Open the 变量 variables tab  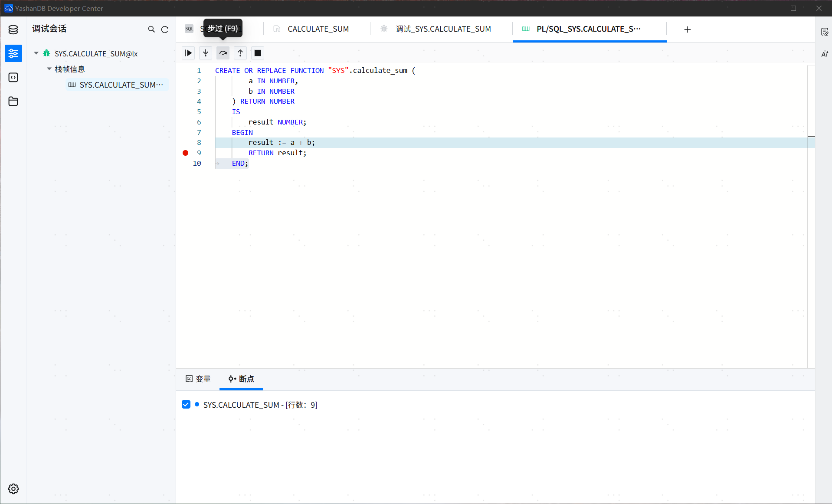coord(198,379)
